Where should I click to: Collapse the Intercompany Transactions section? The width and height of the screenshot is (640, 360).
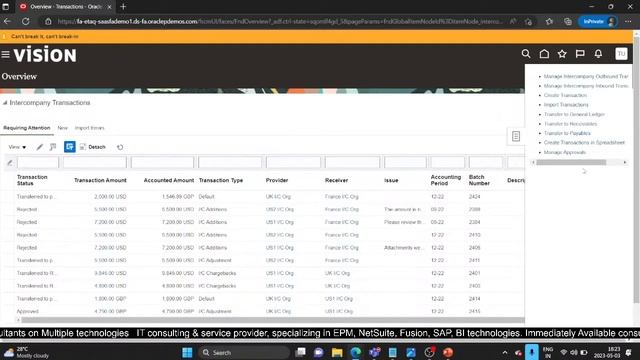tap(5, 103)
